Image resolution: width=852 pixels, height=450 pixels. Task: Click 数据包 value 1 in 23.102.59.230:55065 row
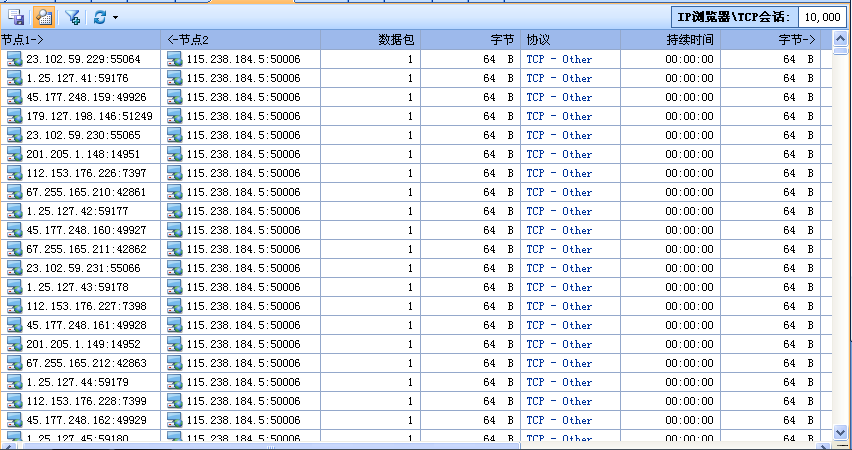point(410,135)
